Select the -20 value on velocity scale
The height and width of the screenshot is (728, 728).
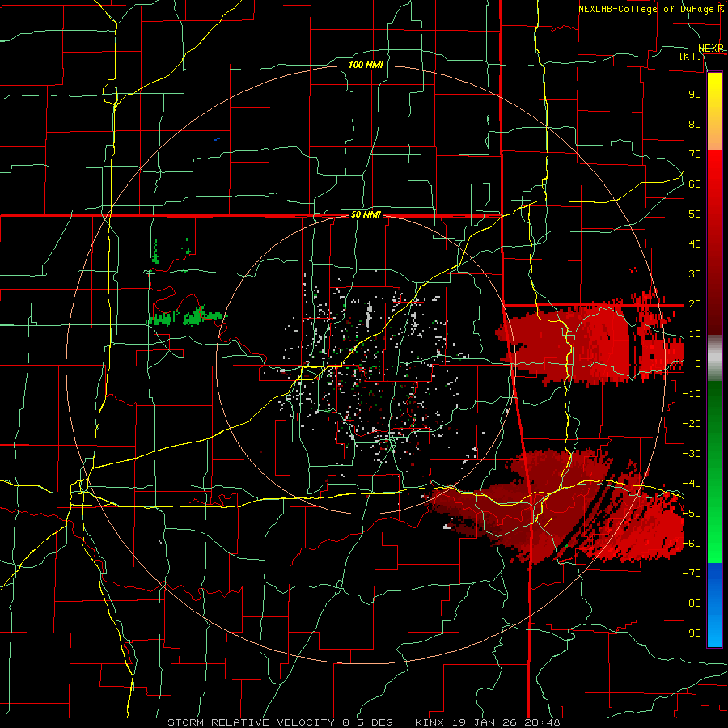(692, 423)
